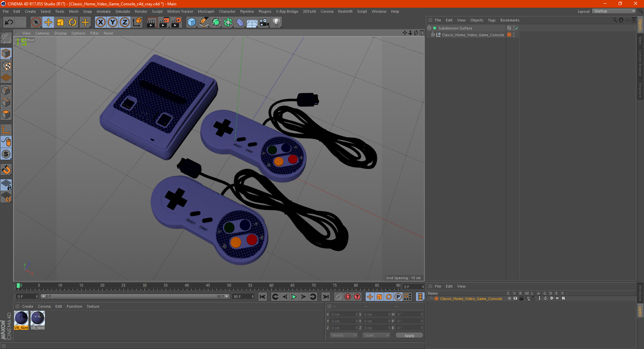Apply the coordinate values
The width and height of the screenshot is (644, 349).
click(409, 336)
